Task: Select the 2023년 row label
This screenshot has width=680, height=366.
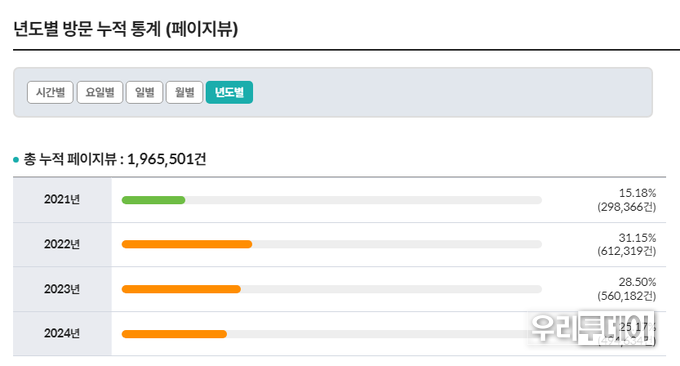Action: pyautogui.click(x=62, y=289)
